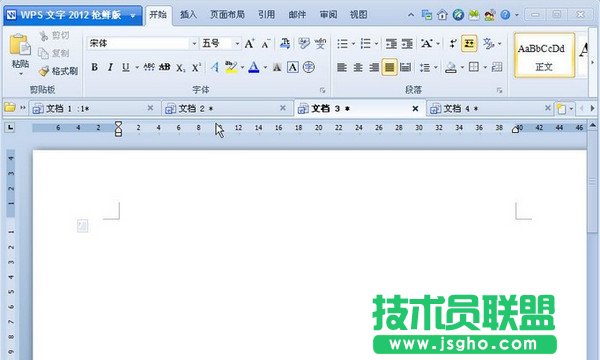Open the WPS 文字 application menu

(73, 15)
